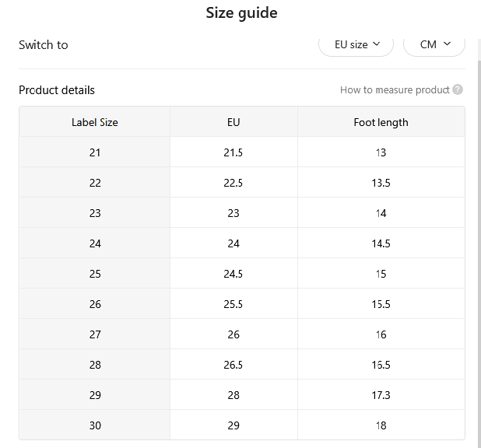Click EU value 29 cell
Screen dimensions: 481x448
point(233,425)
